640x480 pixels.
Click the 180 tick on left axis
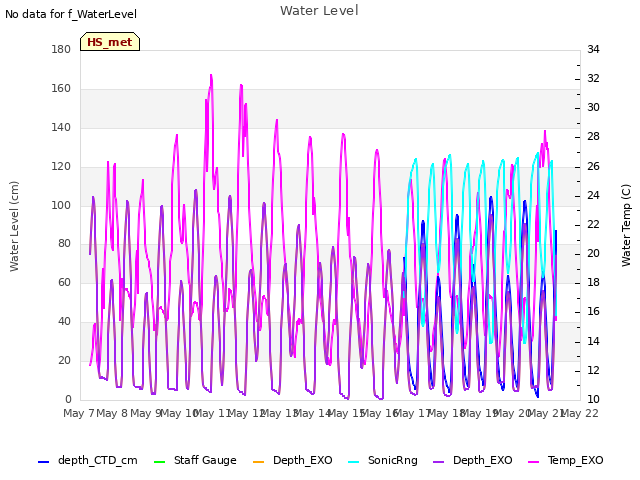click(61, 49)
